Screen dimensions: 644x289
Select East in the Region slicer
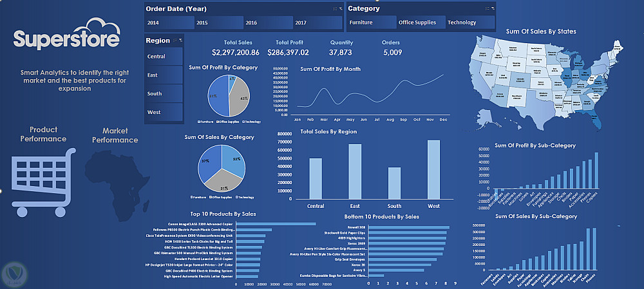click(x=164, y=75)
